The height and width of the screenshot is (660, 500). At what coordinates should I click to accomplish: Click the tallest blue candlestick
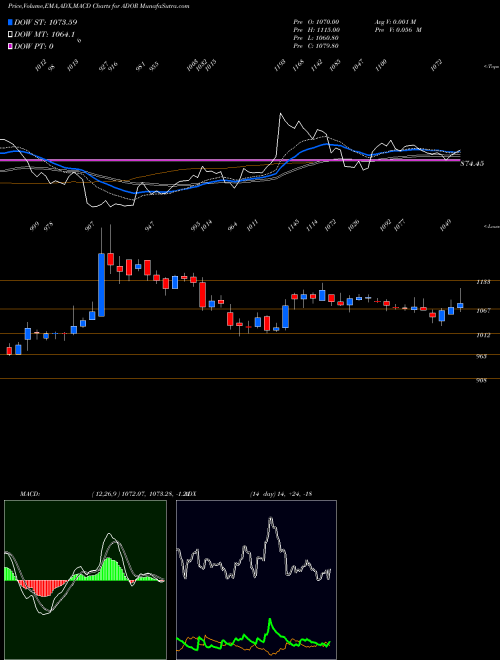101,285
